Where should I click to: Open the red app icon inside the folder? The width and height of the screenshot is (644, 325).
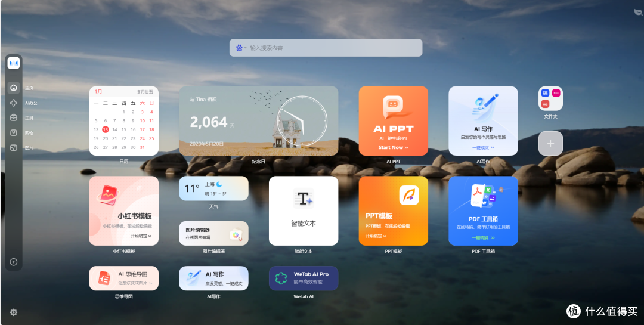(545, 104)
